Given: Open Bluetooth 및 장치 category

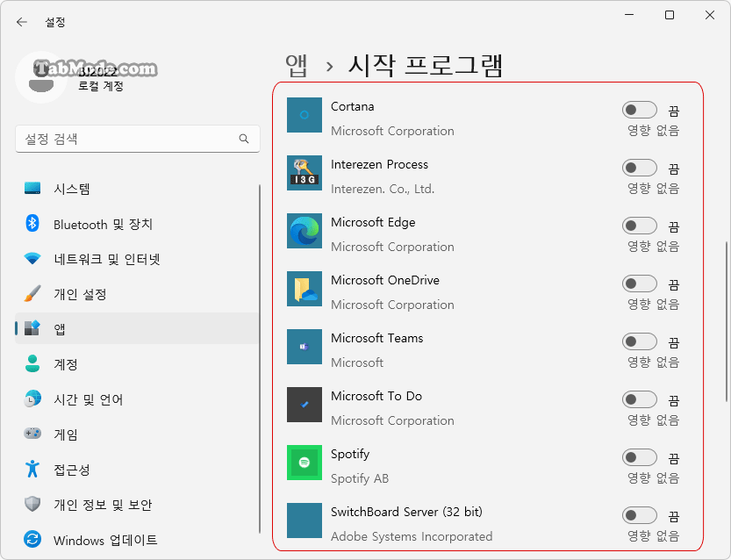Looking at the screenshot, I should 137,224.
